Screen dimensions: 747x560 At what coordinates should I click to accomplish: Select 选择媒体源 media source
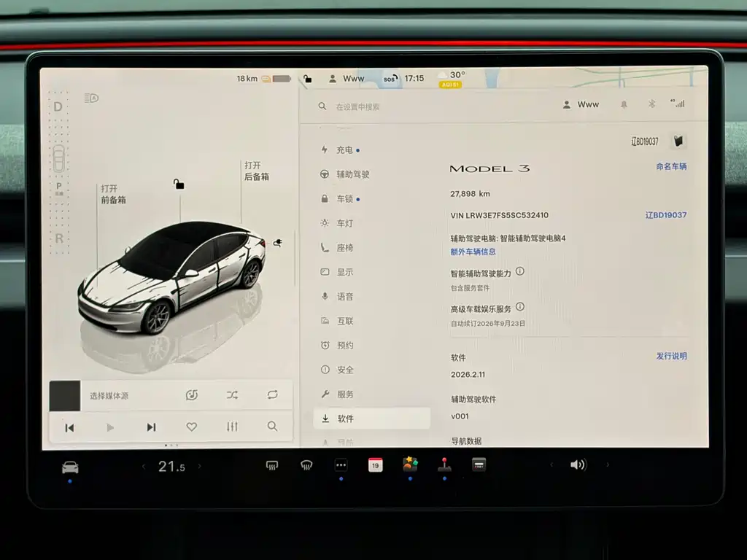[109, 396]
